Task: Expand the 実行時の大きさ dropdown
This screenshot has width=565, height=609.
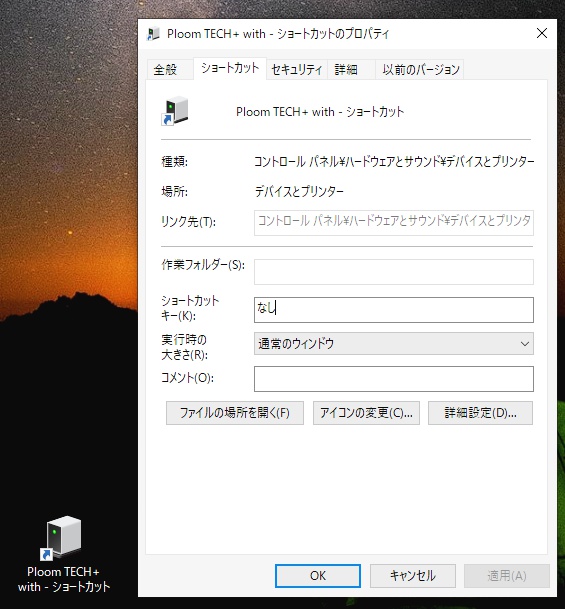Action: point(394,343)
